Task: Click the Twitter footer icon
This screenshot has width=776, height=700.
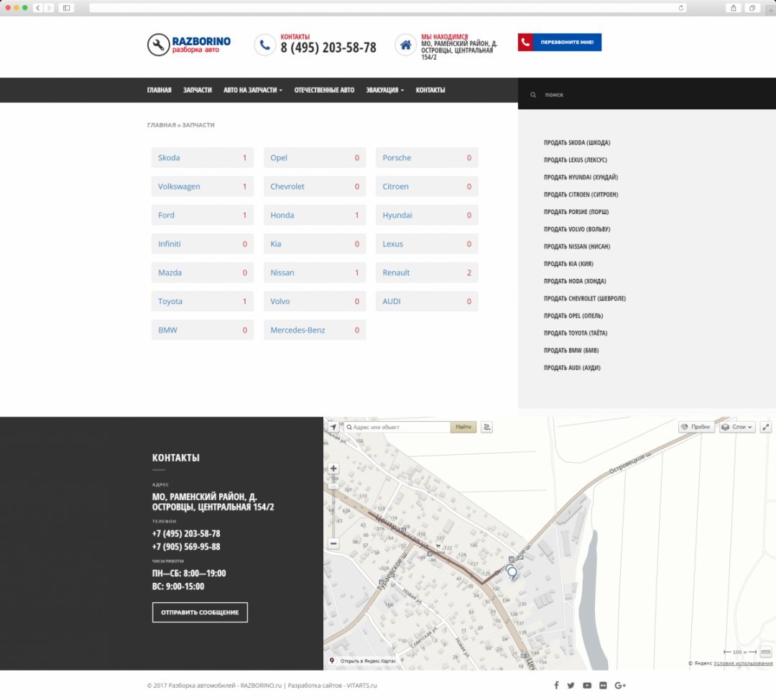Action: pos(571,686)
